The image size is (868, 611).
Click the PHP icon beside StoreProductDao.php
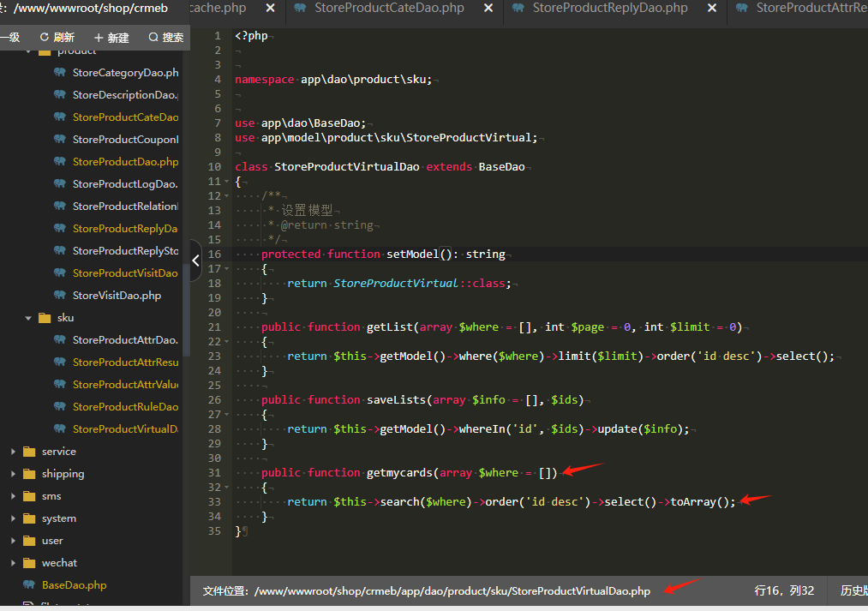click(x=60, y=161)
